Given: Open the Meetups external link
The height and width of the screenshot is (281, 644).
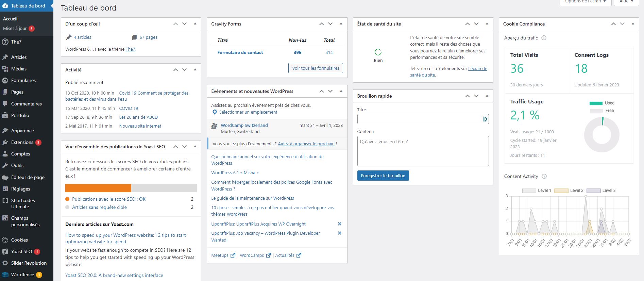Looking at the screenshot, I should point(223,255).
